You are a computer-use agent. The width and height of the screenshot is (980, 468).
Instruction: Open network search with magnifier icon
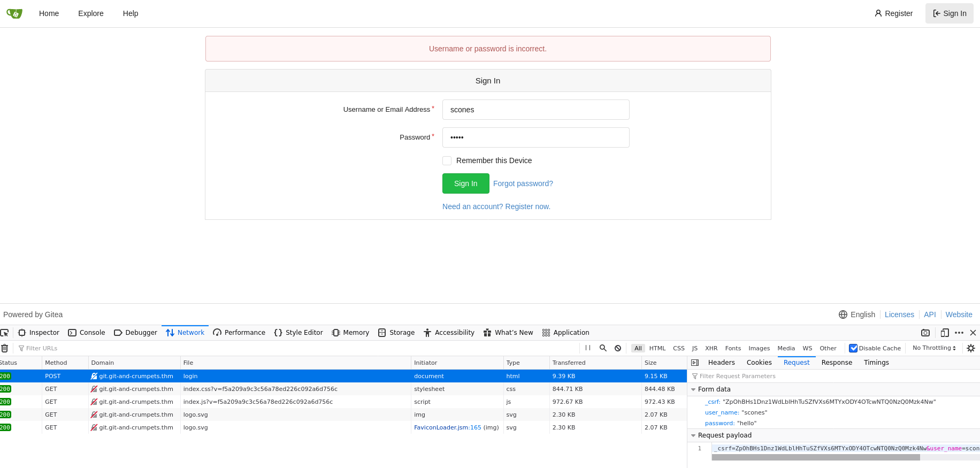point(603,348)
